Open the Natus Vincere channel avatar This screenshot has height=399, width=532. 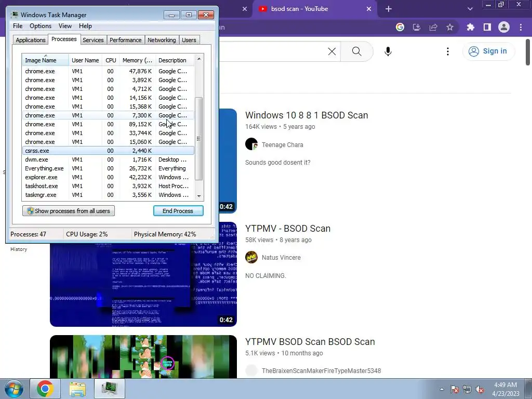click(x=251, y=257)
